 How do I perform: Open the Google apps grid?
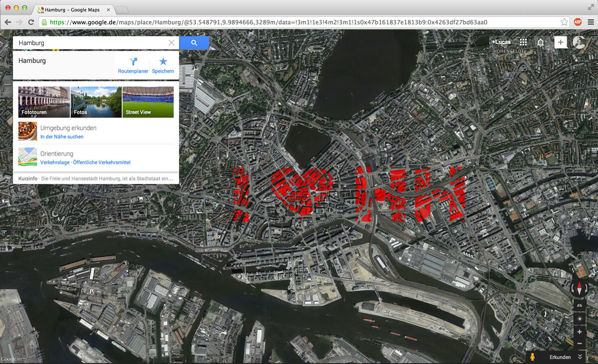[x=523, y=43]
